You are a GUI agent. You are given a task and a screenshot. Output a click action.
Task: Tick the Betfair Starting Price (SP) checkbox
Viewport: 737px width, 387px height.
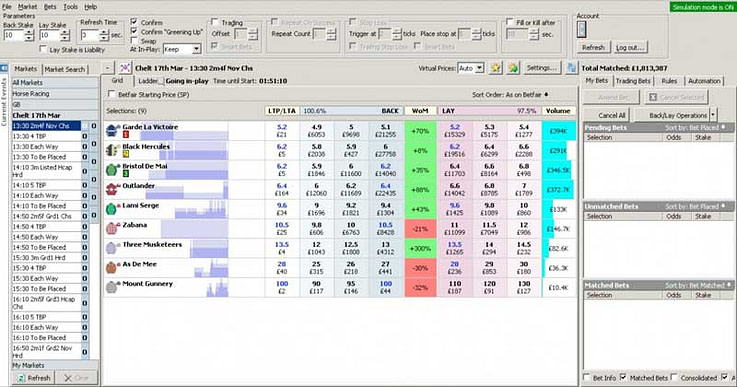point(111,94)
